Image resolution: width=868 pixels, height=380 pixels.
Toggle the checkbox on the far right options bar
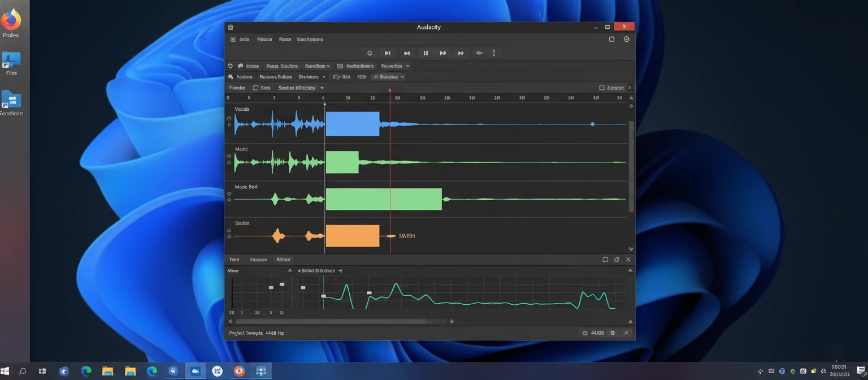click(602, 88)
